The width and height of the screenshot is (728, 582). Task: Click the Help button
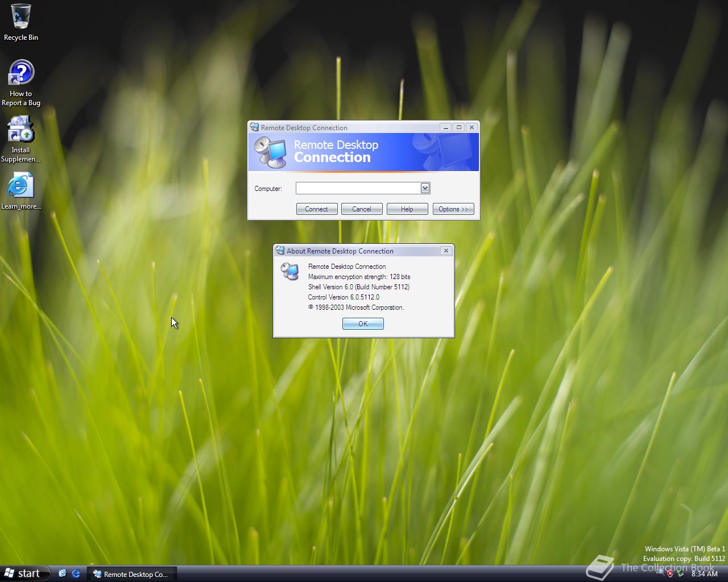pos(407,209)
